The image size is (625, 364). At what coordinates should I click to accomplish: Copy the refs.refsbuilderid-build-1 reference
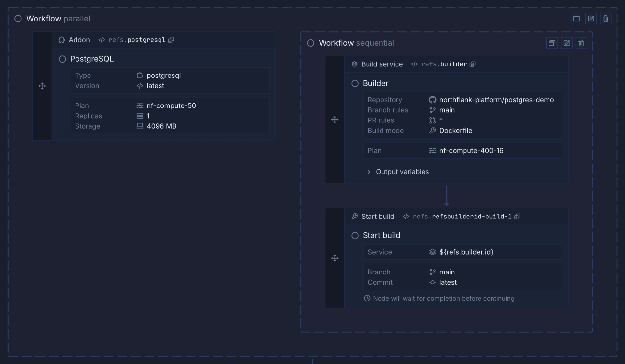tap(517, 217)
